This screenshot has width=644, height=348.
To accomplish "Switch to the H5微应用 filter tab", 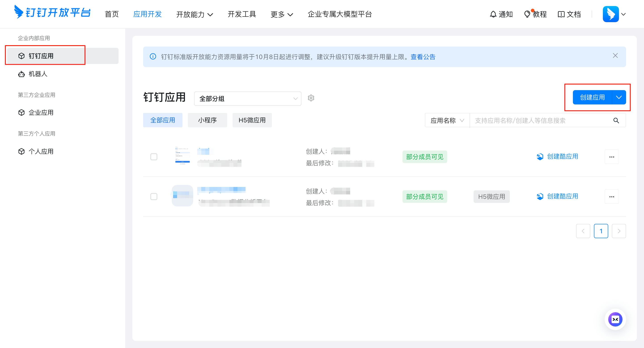I will pos(252,120).
